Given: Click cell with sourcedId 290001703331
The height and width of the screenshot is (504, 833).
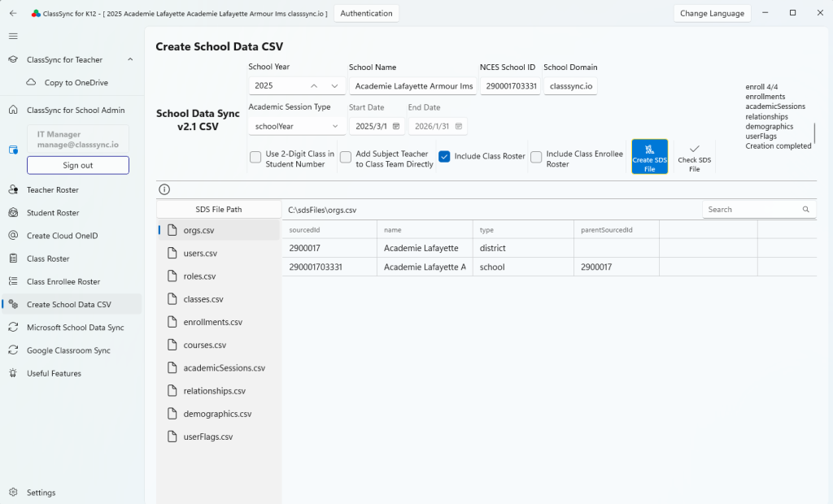Looking at the screenshot, I should pos(330,267).
